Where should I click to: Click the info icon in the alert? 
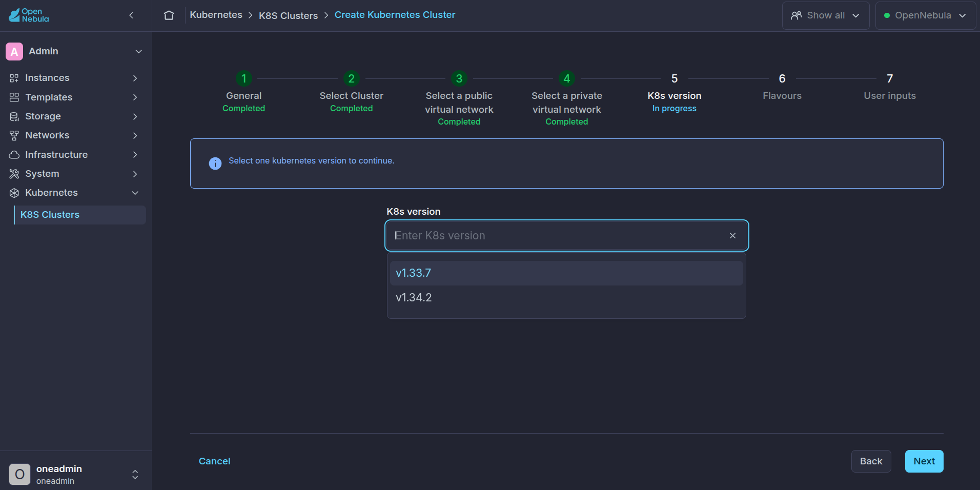(215, 164)
